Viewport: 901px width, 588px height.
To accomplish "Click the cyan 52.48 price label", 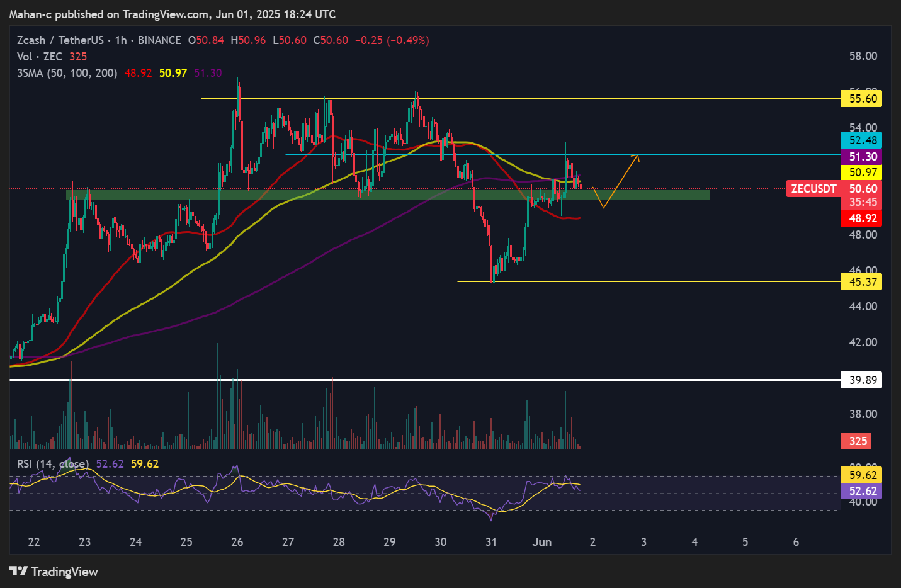I will [862, 140].
